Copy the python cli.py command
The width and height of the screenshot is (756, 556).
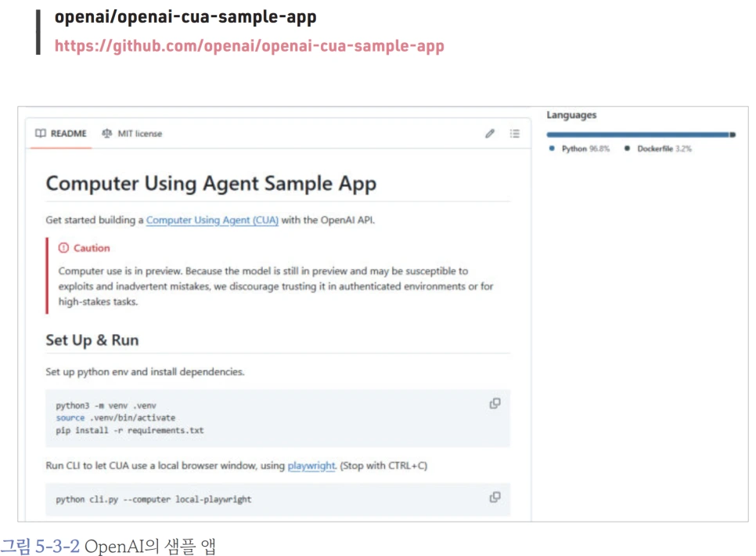[495, 497]
